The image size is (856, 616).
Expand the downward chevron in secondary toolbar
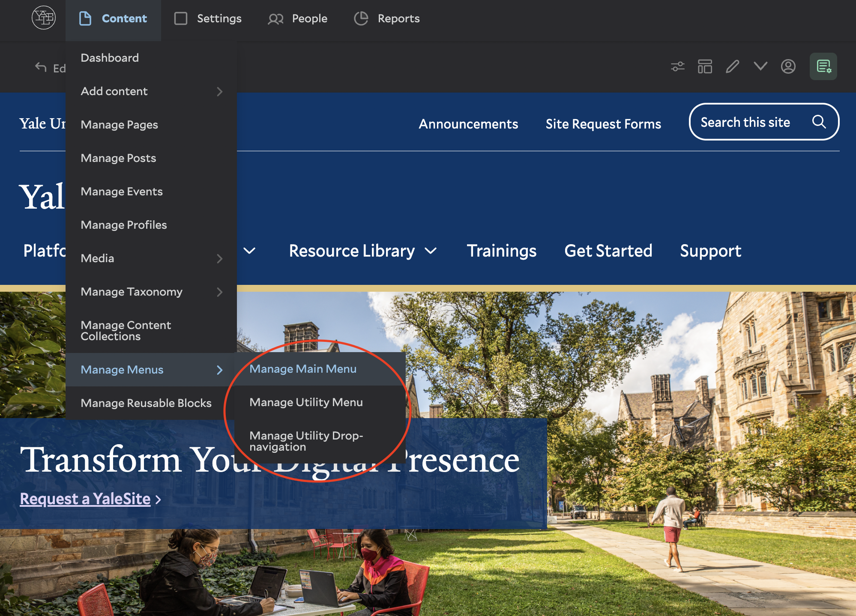coord(760,66)
